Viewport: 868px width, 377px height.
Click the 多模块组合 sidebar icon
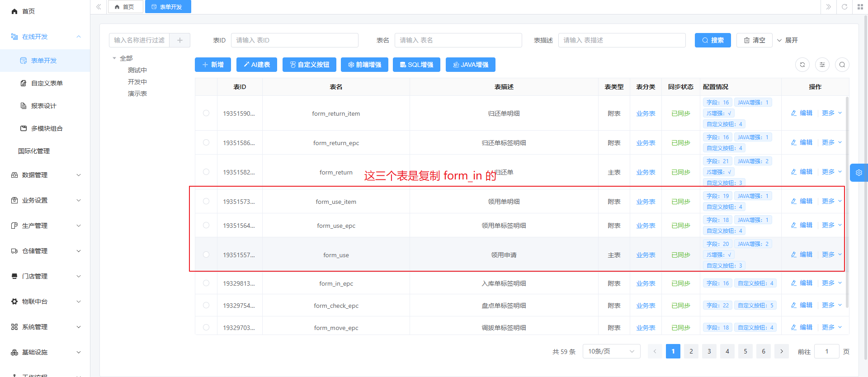[24, 128]
